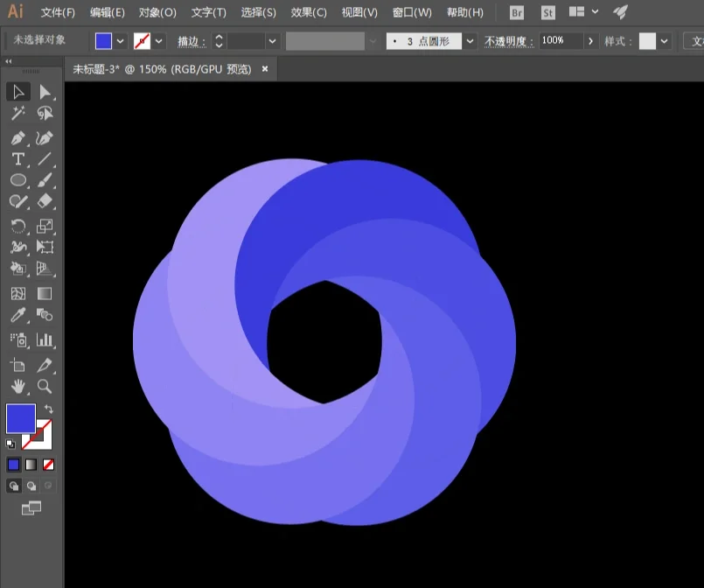Viewport: 704px width, 588px height.
Task: Swap fill and stroke colors
Action: click(x=48, y=409)
